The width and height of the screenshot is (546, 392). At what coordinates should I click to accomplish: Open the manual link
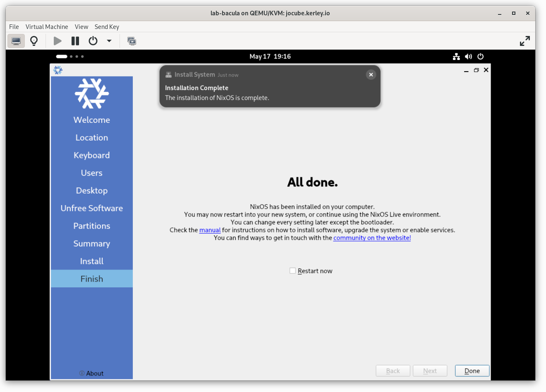coord(210,230)
